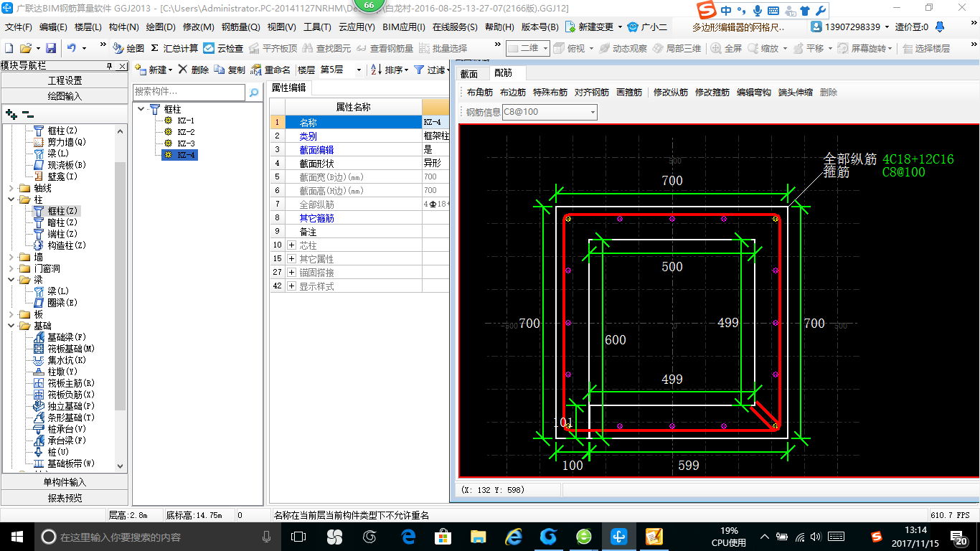Click the 重命名 rename icon
Screen dimensions: 980x551
click(x=256, y=70)
